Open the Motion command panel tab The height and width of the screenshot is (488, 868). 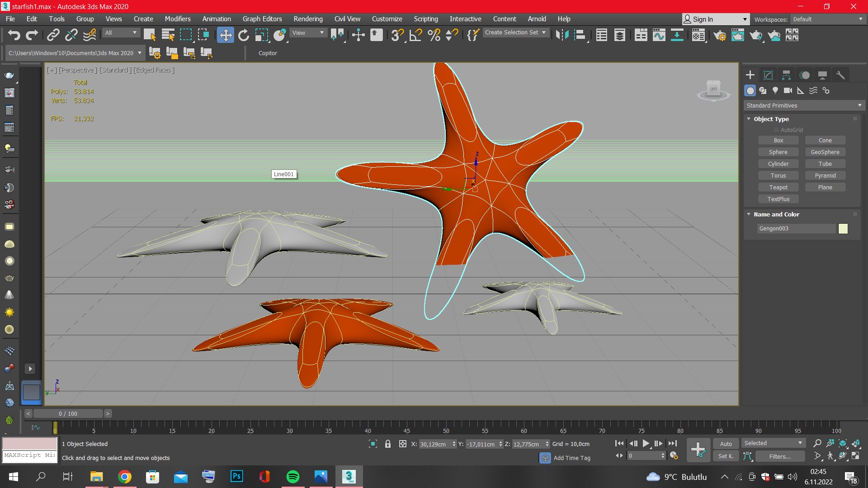804,75
